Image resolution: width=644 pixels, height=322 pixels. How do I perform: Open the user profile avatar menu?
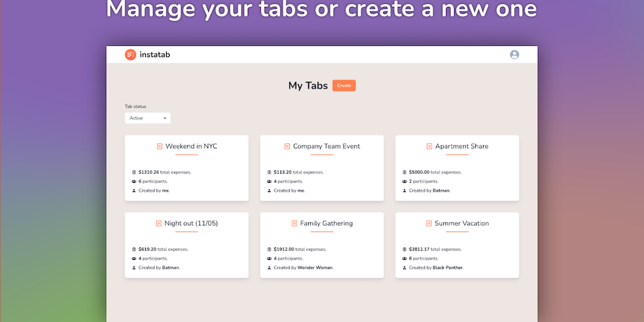pyautogui.click(x=514, y=55)
